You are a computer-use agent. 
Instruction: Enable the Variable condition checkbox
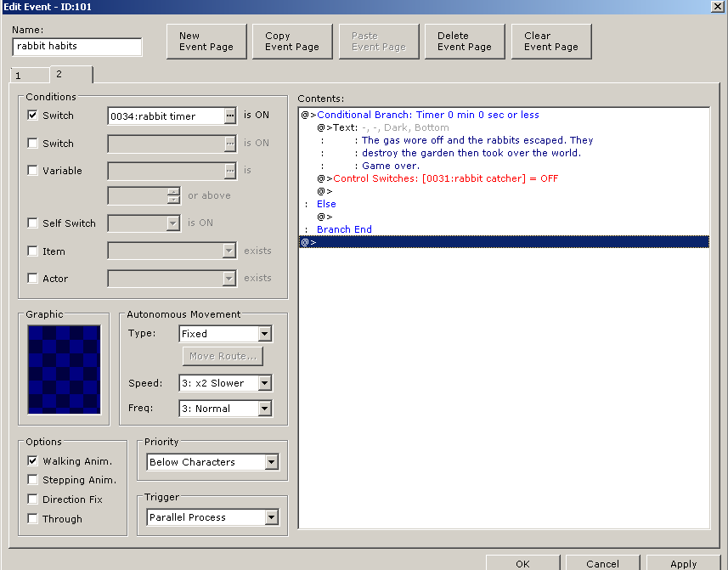coord(33,171)
